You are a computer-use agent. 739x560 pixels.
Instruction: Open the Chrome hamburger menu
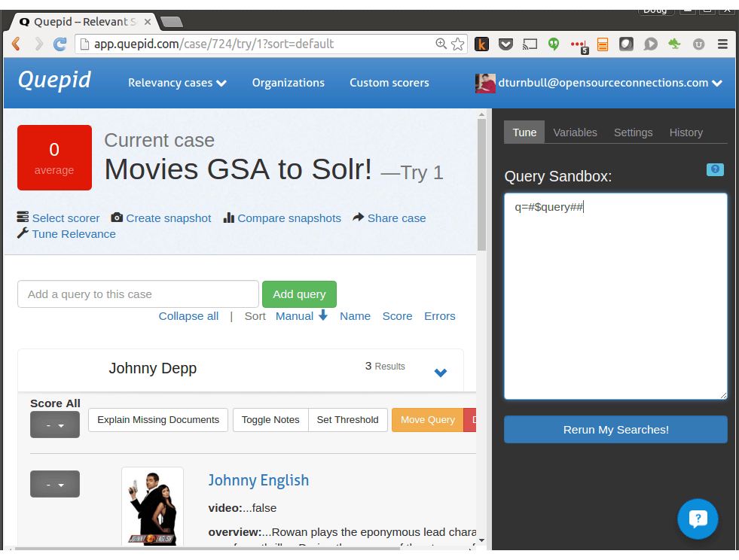click(x=722, y=44)
